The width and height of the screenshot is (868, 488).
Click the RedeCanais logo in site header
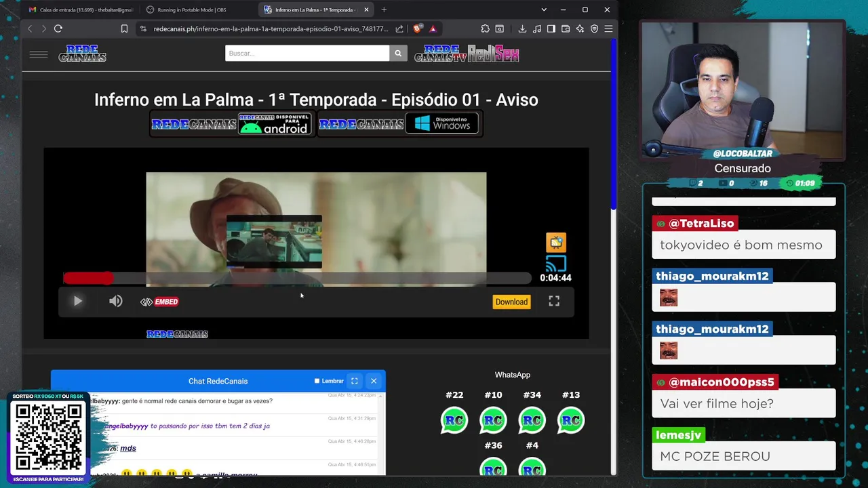click(82, 54)
